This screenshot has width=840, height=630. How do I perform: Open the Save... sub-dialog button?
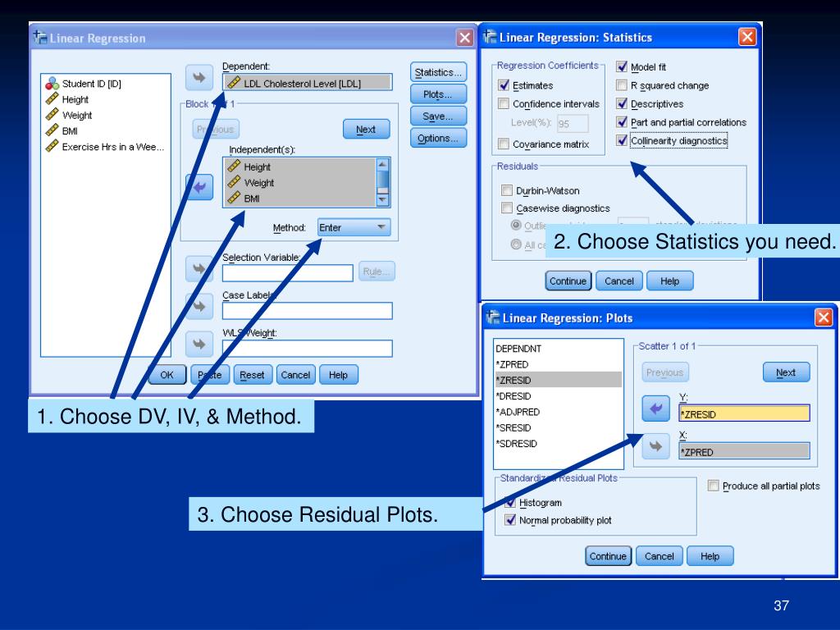coord(438,116)
